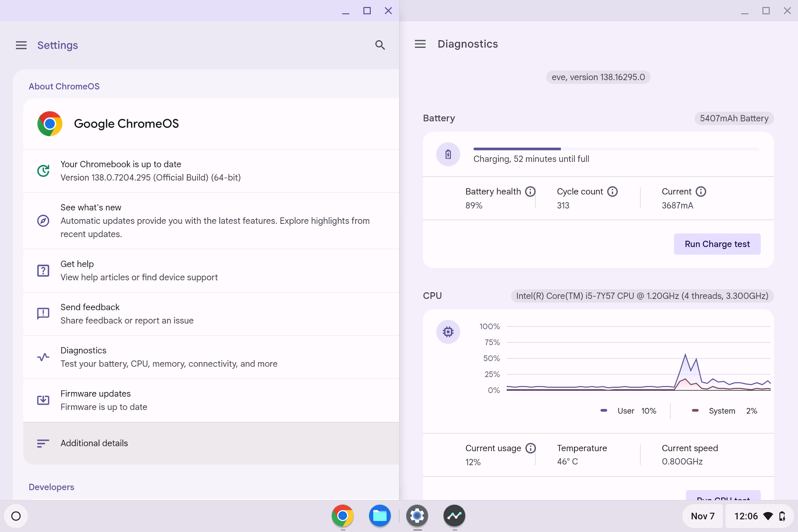Open Firmware updates entry
The image size is (798, 532).
click(211, 400)
